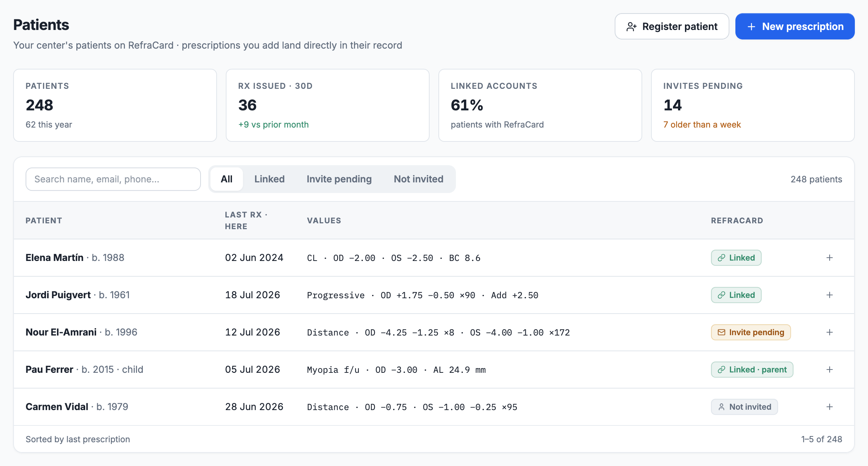Click the Linked · parent badge for Pau Ferrer
Image resolution: width=868 pixels, height=466 pixels.
coord(752,370)
